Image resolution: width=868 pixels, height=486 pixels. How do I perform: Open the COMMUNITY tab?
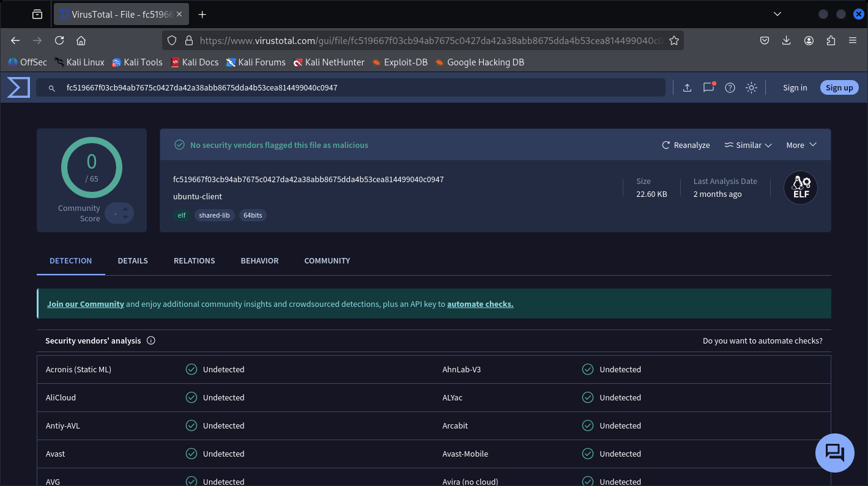327,260
